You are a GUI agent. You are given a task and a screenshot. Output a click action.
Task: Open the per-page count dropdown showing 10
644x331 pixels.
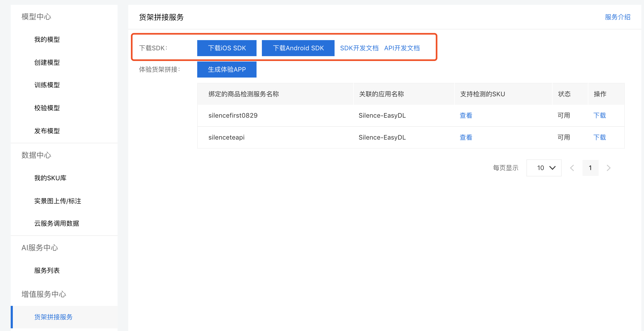(544, 168)
